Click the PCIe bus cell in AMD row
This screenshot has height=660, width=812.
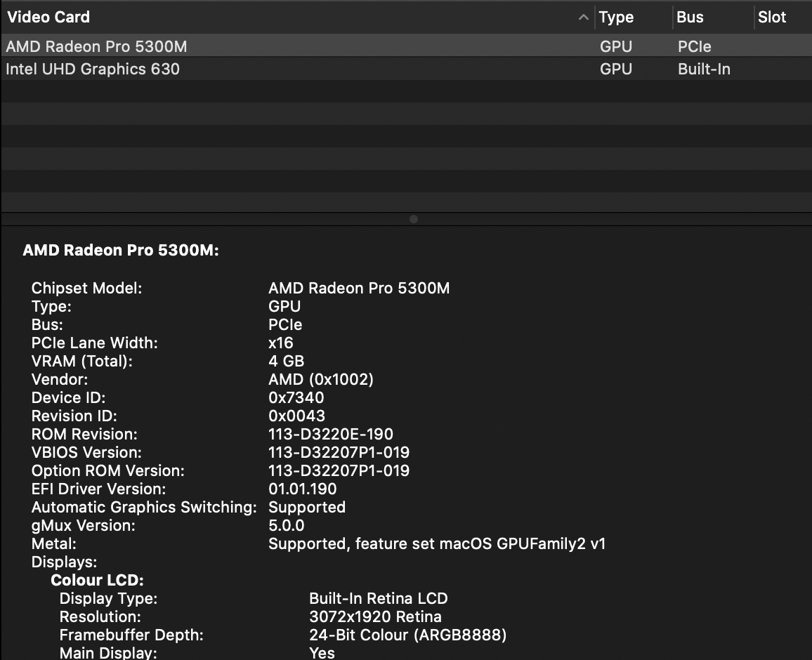(x=695, y=46)
